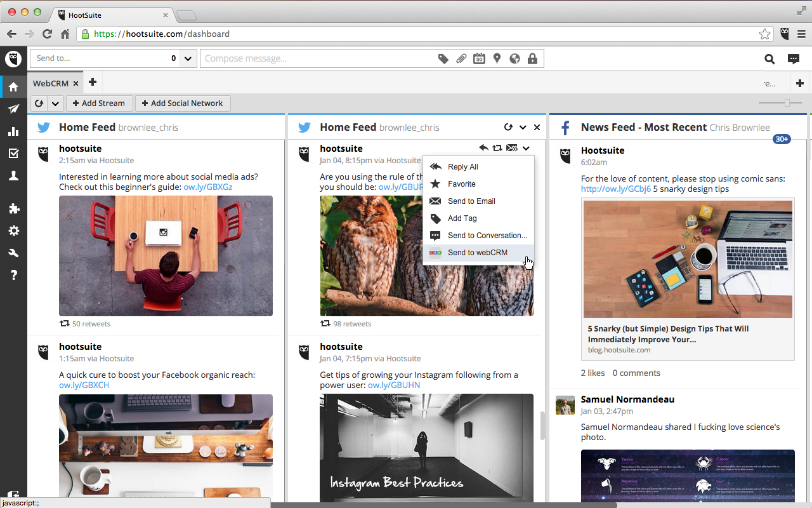The image size is (812, 508).
Task: Click the Add Social Network button
Action: coord(183,104)
